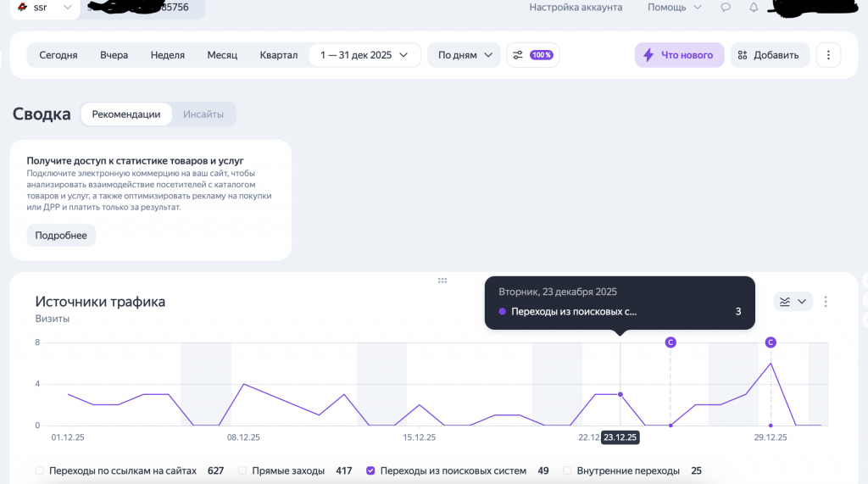Open 'По дням' grouping dropdown
The height and width of the screenshot is (484, 868).
tap(465, 55)
